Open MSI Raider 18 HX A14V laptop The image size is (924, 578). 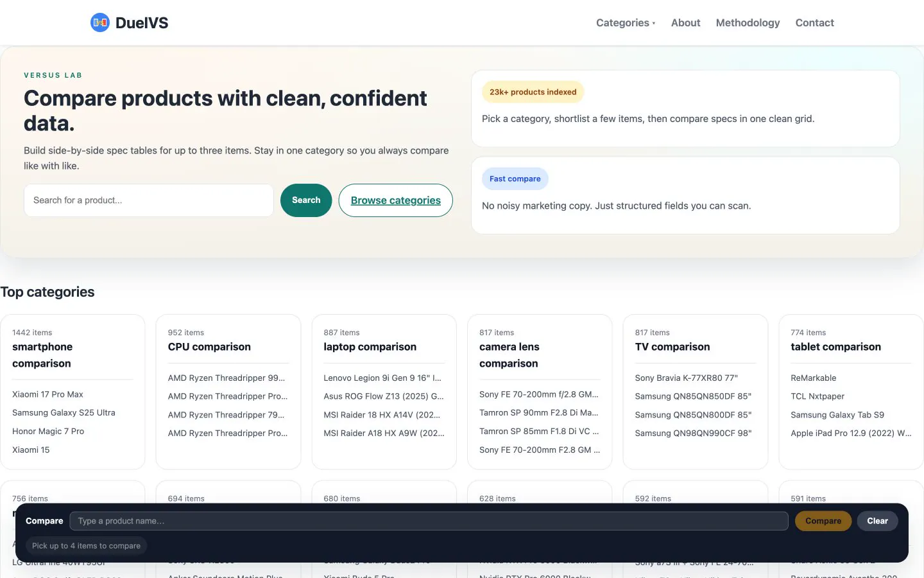pos(382,416)
